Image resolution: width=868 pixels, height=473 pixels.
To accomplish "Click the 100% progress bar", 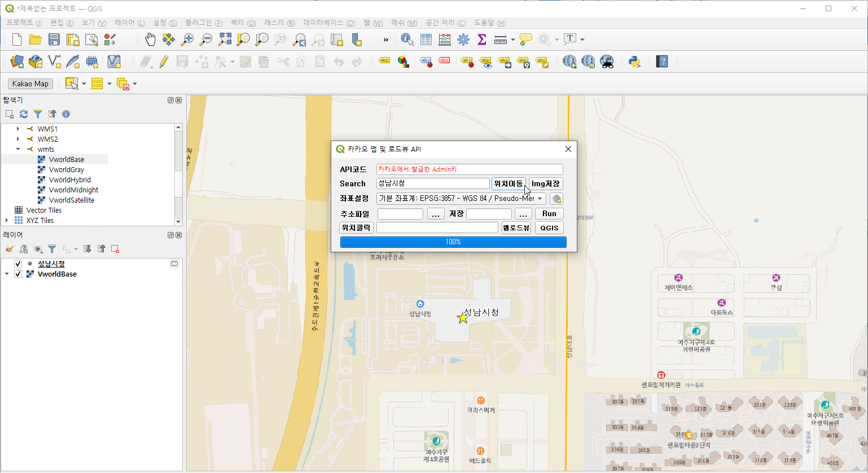I will 453,242.
